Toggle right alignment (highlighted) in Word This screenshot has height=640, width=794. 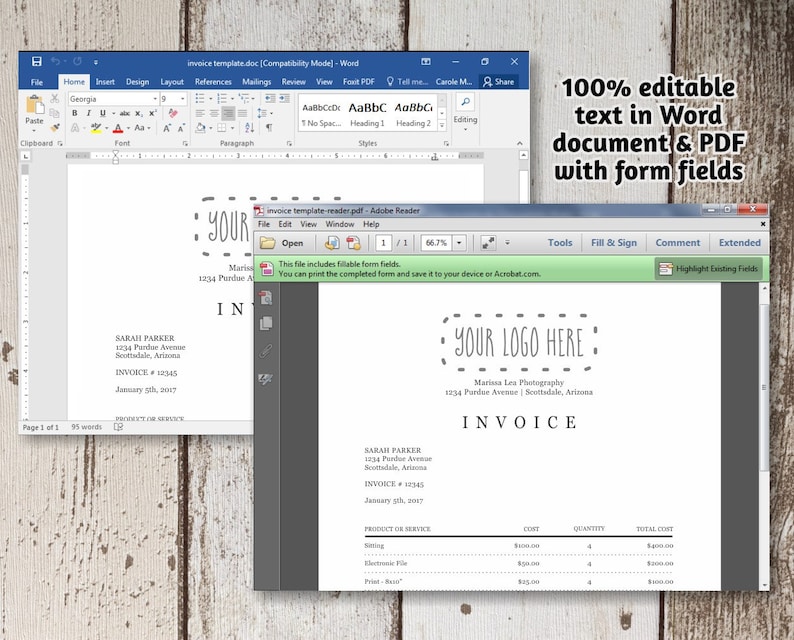point(228,113)
